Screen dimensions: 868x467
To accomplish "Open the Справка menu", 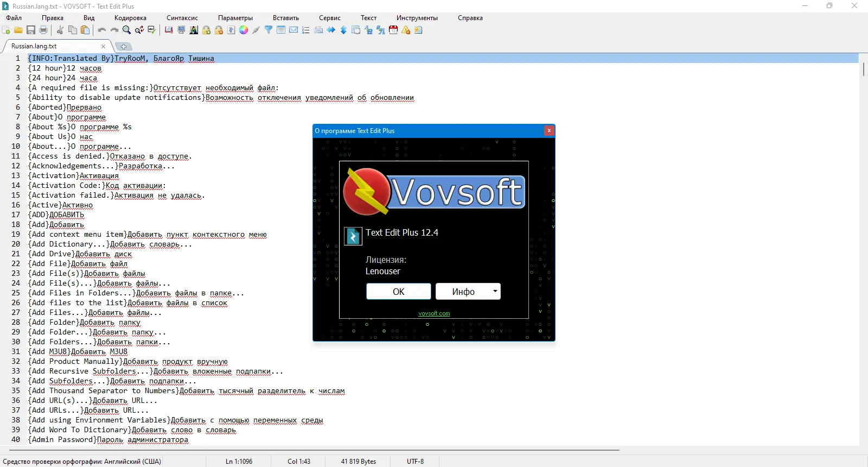I will click(x=470, y=18).
